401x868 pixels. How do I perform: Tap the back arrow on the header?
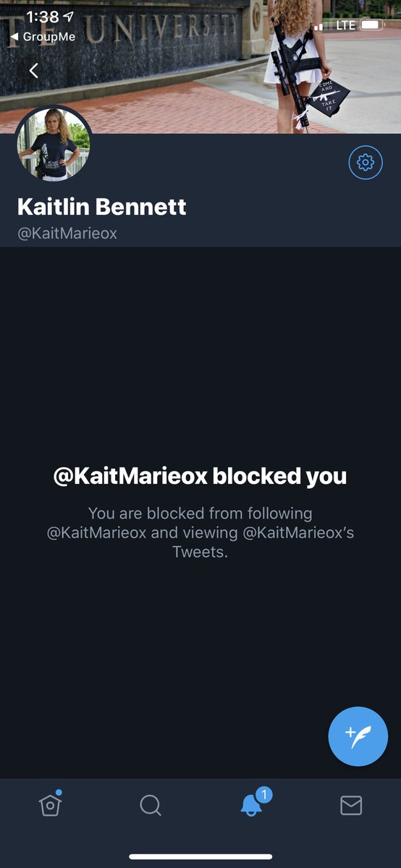pyautogui.click(x=33, y=70)
